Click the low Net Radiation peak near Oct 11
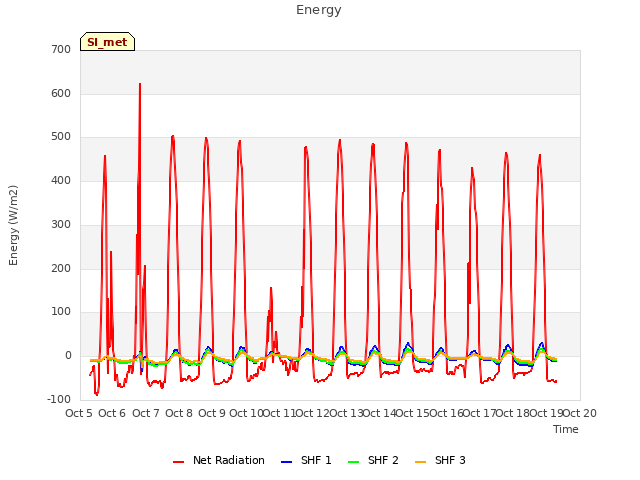Viewport: 640px width, 480px height. pyautogui.click(x=271, y=288)
